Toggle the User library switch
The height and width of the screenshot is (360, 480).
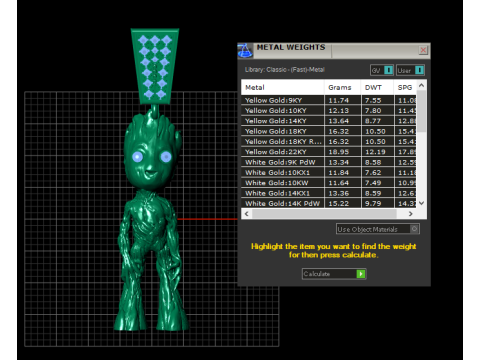[x=410, y=70]
